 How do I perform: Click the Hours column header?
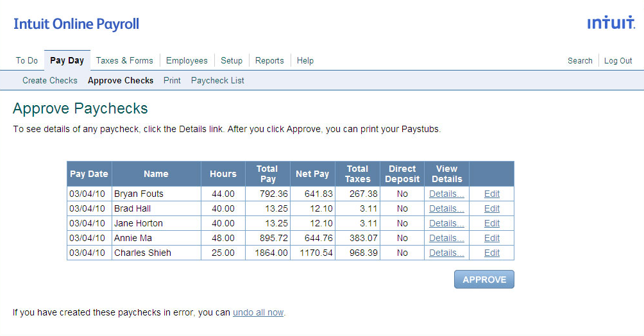[223, 174]
